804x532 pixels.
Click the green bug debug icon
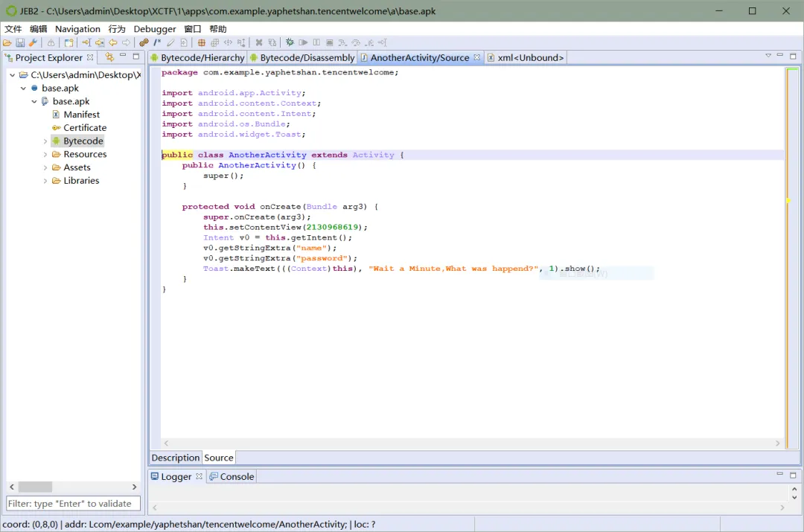[x=290, y=43]
